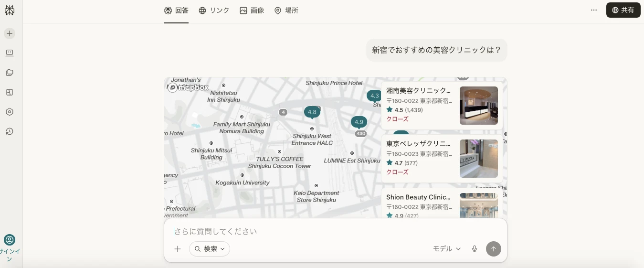Switch to the 画像 tab
644x268 pixels.
[x=252, y=11]
